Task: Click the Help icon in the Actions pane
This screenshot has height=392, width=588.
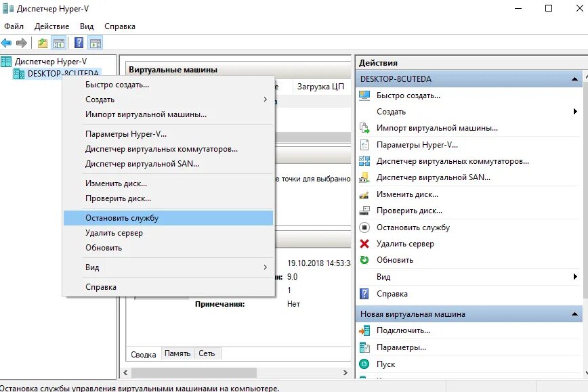Action: 364,293
